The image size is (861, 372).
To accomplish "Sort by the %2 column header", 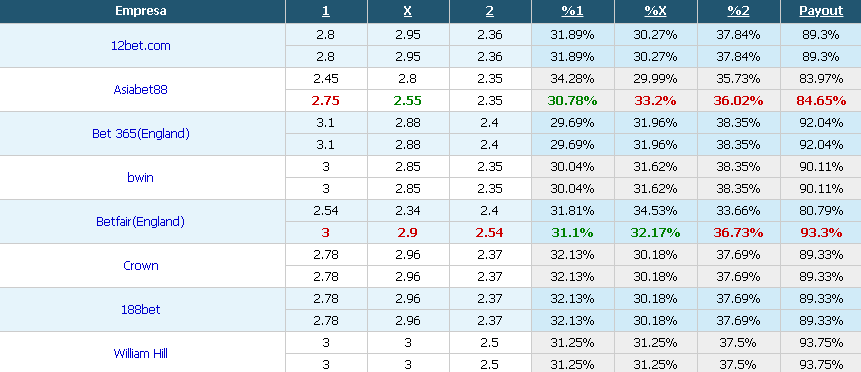I will click(x=739, y=11).
